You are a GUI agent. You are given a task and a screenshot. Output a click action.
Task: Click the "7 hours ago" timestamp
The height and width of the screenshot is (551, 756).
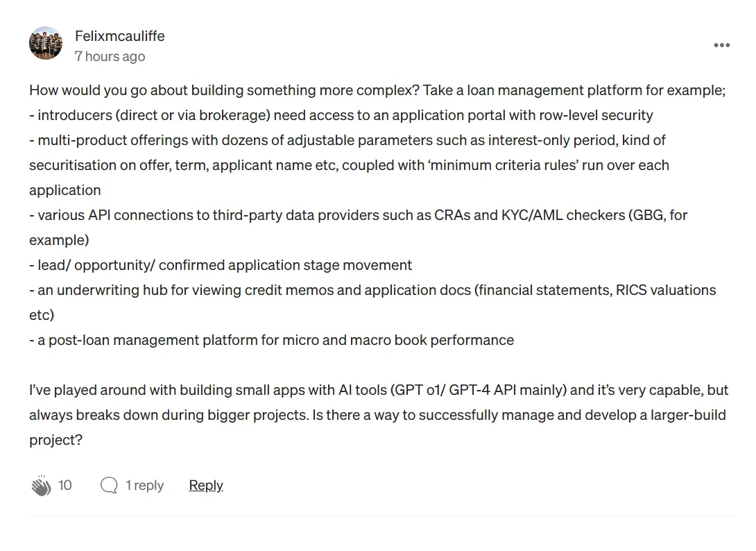110,56
